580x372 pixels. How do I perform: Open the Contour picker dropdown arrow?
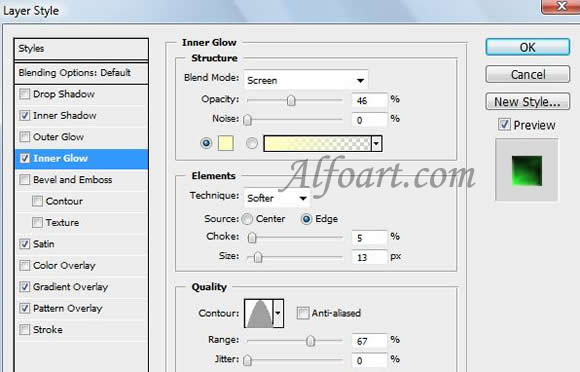click(278, 313)
